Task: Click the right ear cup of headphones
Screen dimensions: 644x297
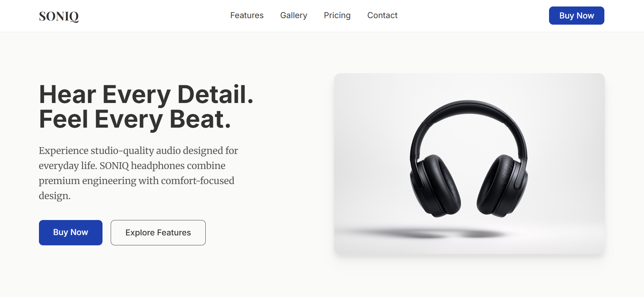Action: (502, 186)
